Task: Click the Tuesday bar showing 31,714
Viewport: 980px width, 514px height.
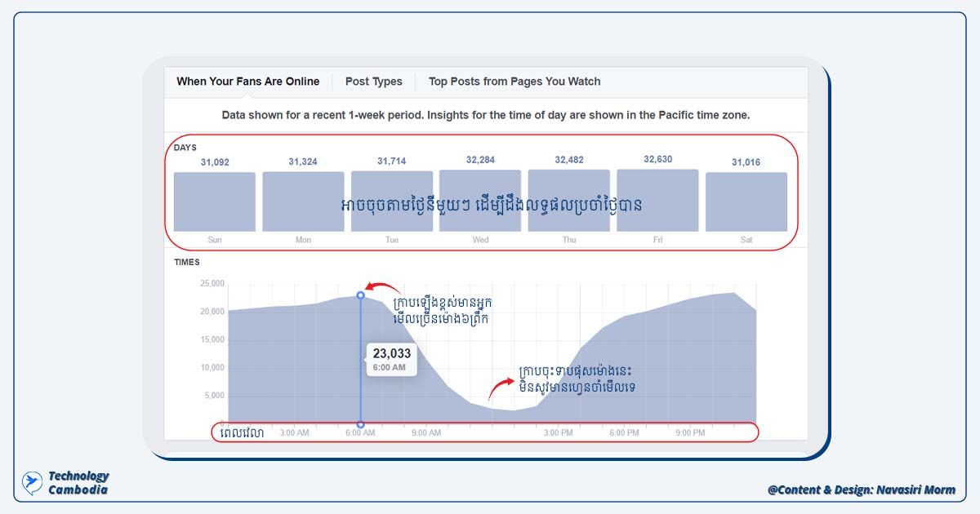Action: pos(391,202)
